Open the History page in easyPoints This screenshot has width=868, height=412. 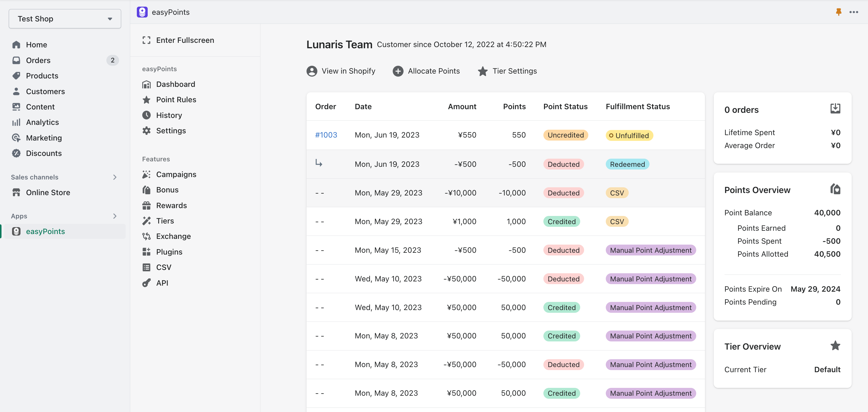tap(169, 115)
